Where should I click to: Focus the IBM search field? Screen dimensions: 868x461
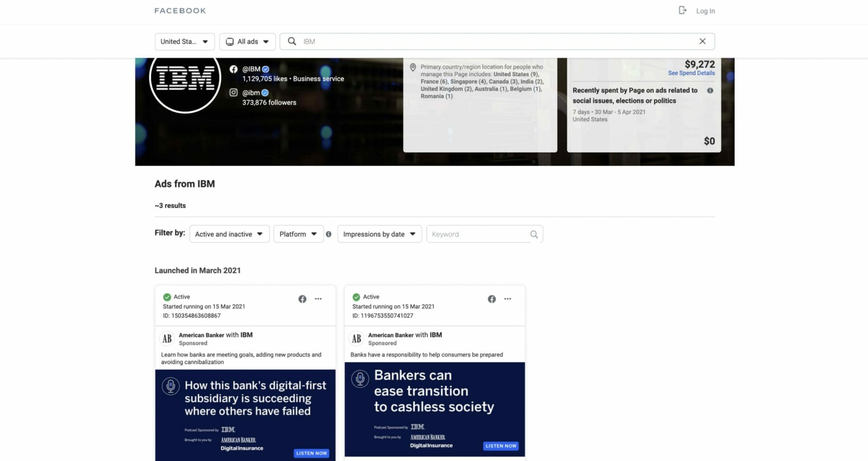click(497, 42)
